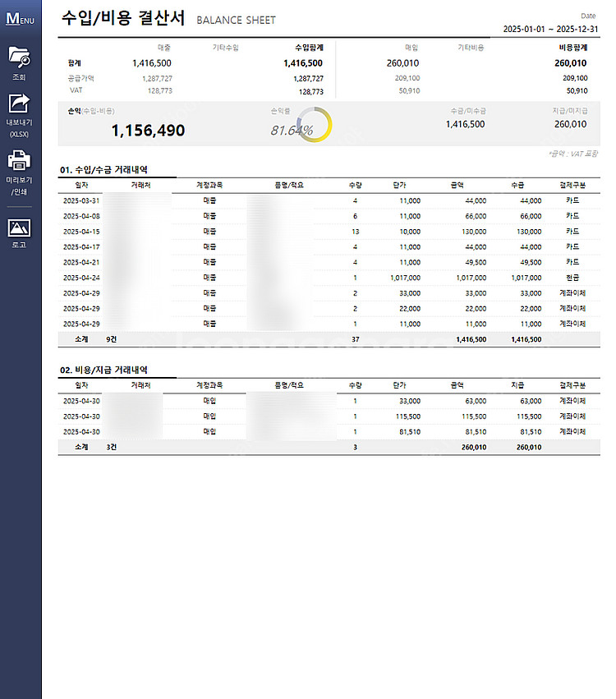Image resolution: width=616 pixels, height=699 pixels.
Task: Click the VAT value 128,773 under 매출
Action: coord(159,90)
